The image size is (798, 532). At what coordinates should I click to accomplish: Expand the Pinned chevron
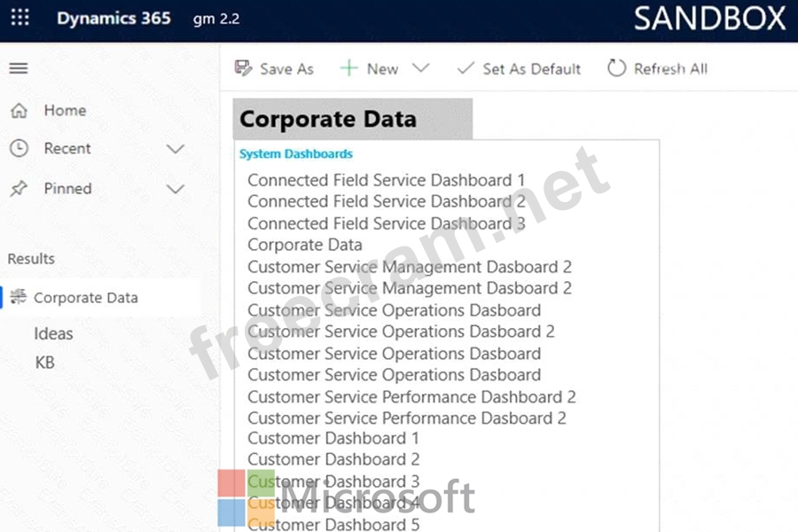pos(176,189)
